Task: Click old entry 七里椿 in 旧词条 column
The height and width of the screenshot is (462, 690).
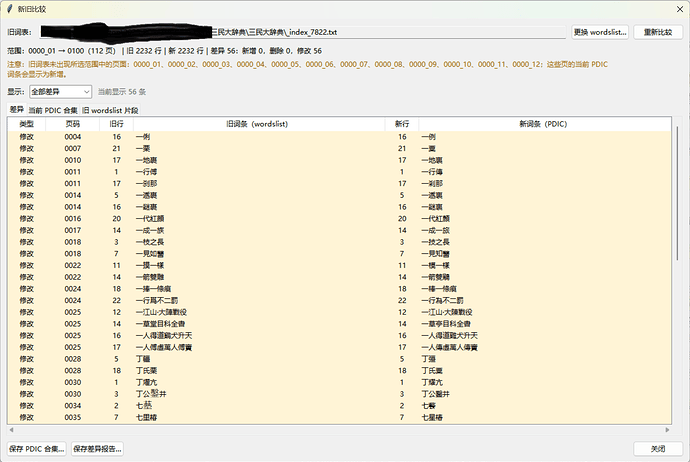Action: click(147, 417)
